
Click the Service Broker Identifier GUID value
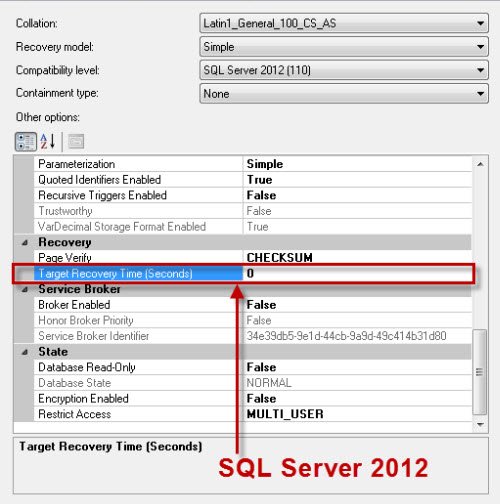tap(346, 336)
